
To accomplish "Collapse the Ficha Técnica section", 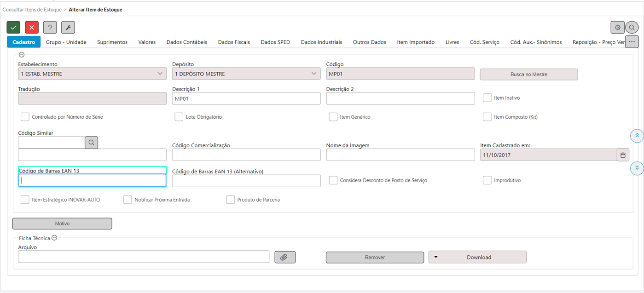I will pyautogui.click(x=54, y=238).
